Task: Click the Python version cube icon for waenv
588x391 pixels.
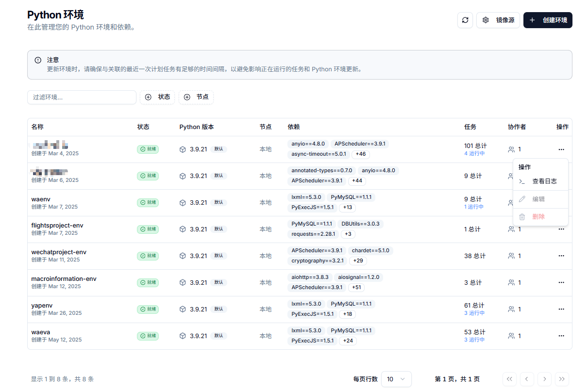Action: coord(183,202)
